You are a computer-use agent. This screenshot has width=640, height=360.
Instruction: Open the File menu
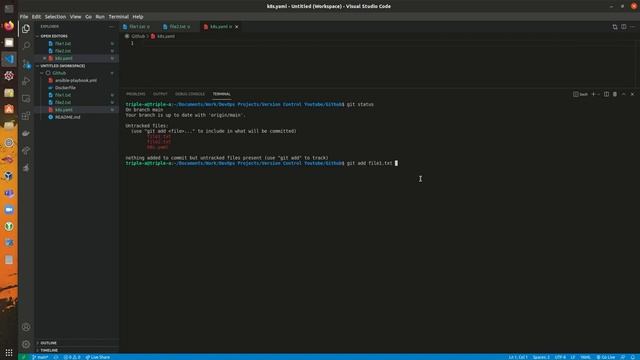24,17
